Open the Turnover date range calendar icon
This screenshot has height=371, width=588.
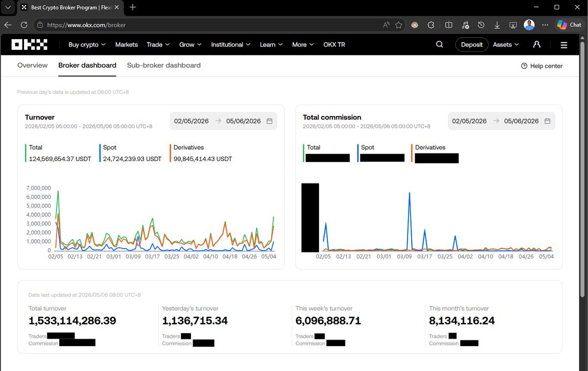pyautogui.click(x=269, y=121)
